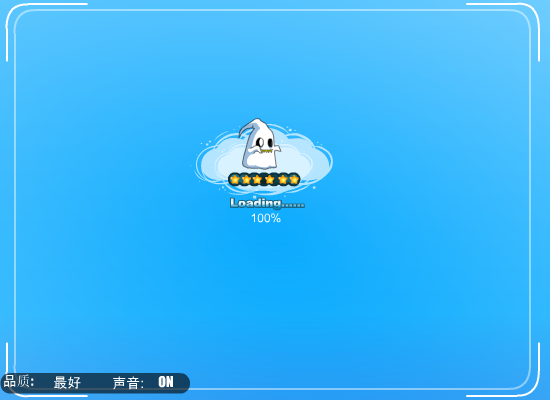Click the Loading...... text
550x400 pixels.
267,203
